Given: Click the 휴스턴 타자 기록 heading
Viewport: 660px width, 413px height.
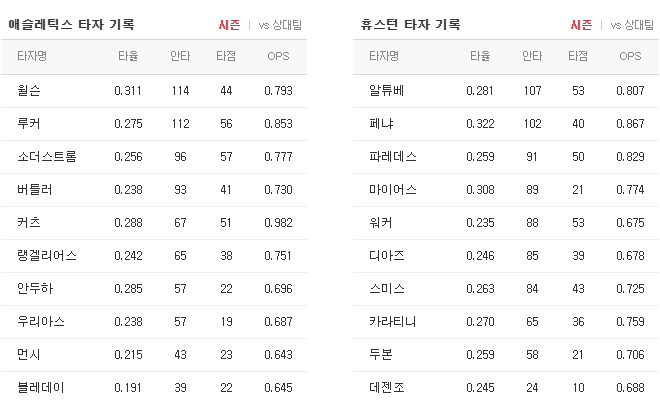Looking at the screenshot, I should tap(410, 24).
